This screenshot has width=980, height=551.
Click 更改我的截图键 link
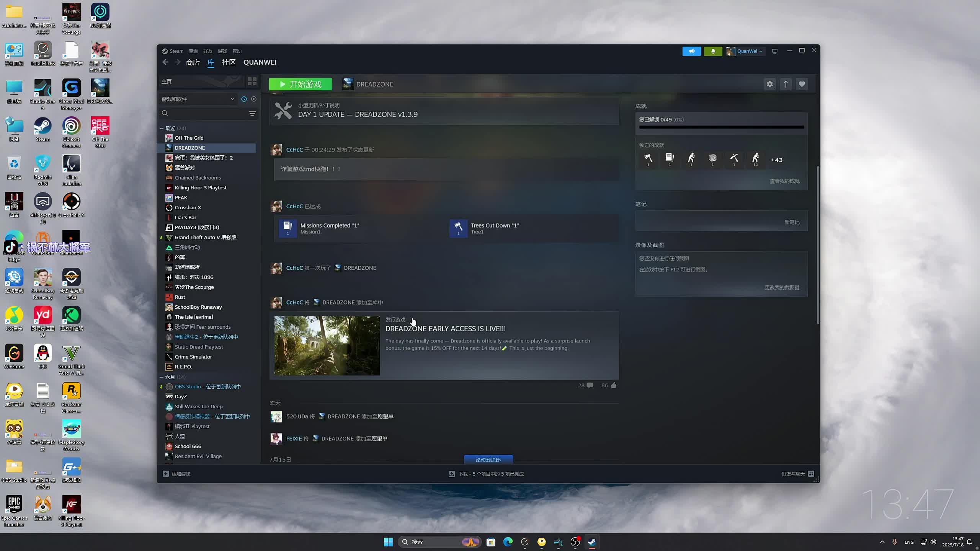[x=782, y=288]
